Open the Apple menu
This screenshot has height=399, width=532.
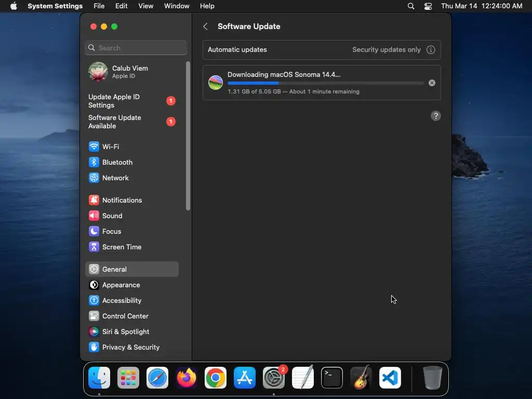14,6
